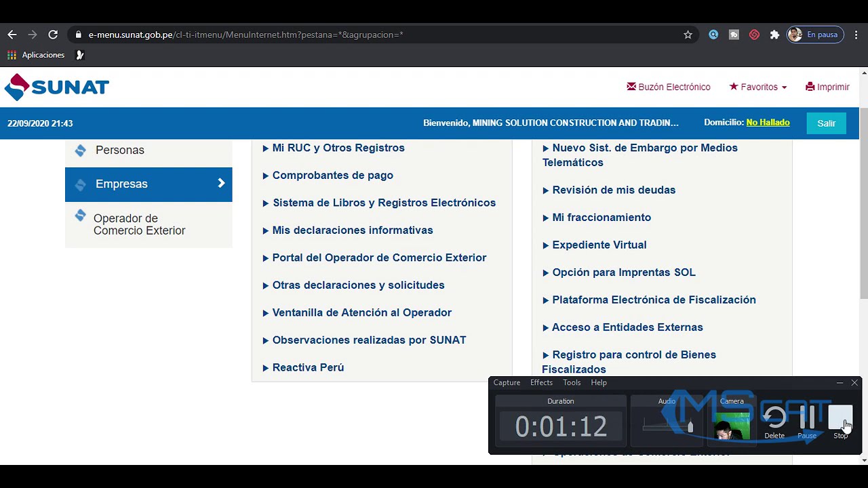868x488 pixels.
Task: Bookmark this page with the star icon
Action: tap(688, 35)
